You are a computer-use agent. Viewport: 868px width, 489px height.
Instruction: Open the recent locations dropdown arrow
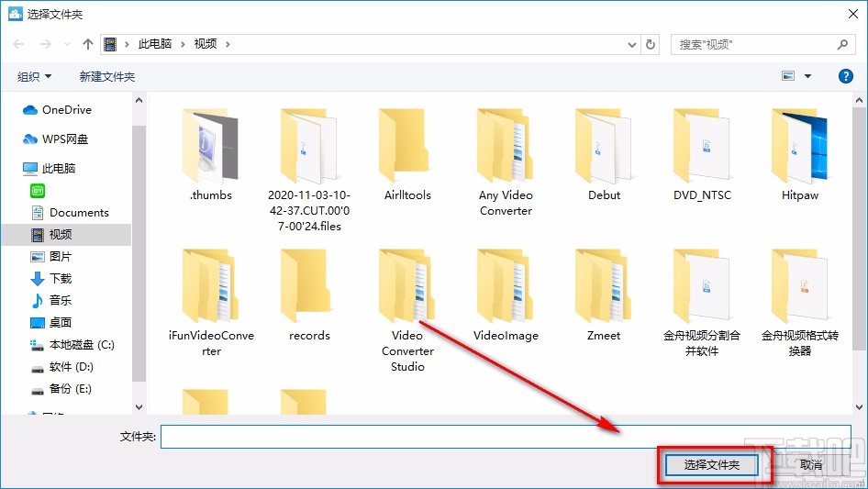tap(68, 44)
